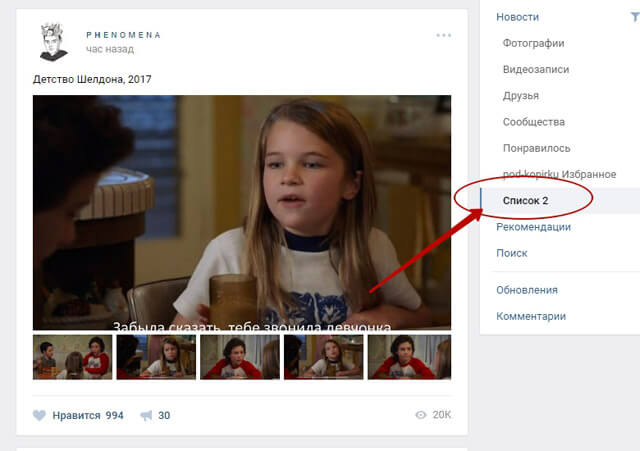
Task: Open the first thumbnail with three kids
Action: 72,357
